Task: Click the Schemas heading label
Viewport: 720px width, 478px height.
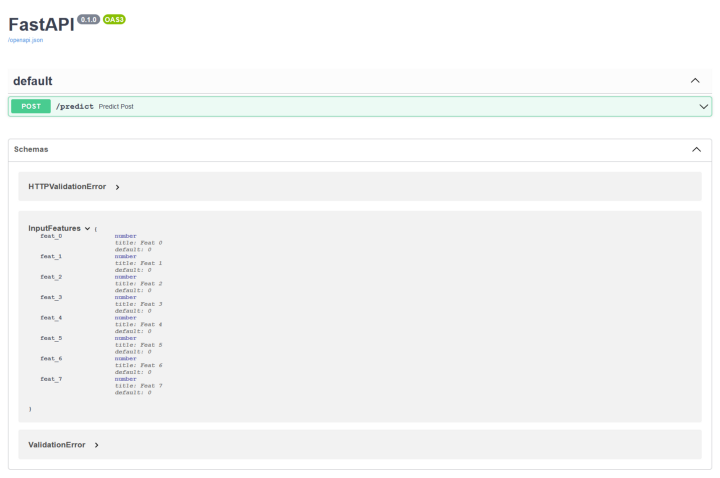Action: pyautogui.click(x=31, y=149)
